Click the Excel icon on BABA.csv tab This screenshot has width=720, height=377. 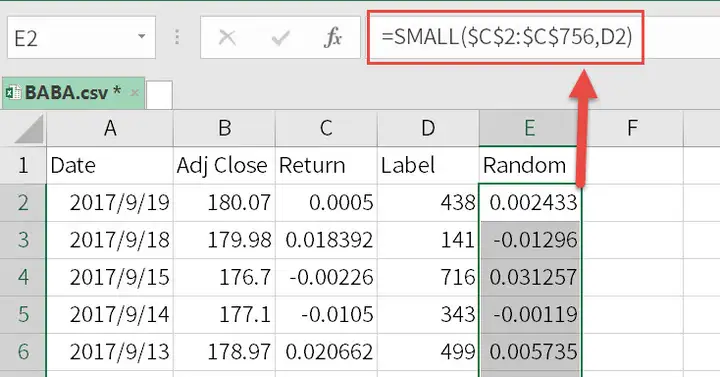click(x=13, y=93)
